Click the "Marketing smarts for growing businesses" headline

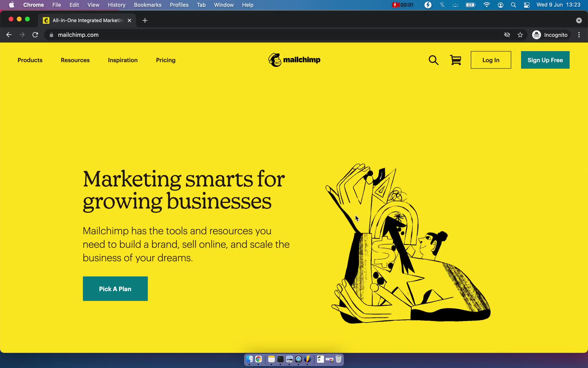tap(184, 190)
